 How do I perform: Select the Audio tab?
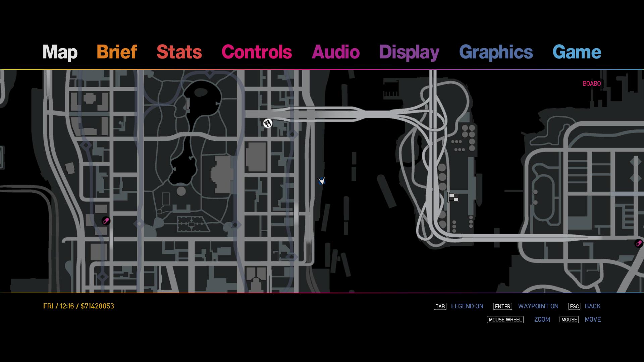(335, 52)
